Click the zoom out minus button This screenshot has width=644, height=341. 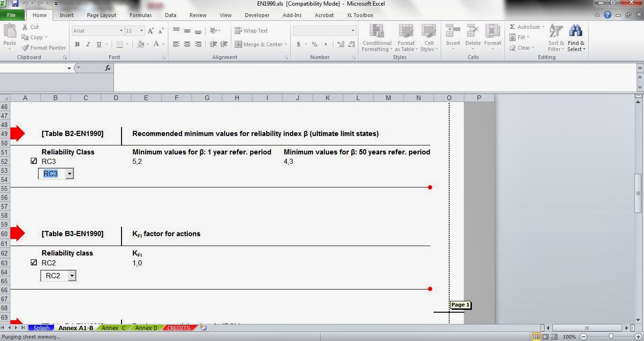click(x=583, y=337)
